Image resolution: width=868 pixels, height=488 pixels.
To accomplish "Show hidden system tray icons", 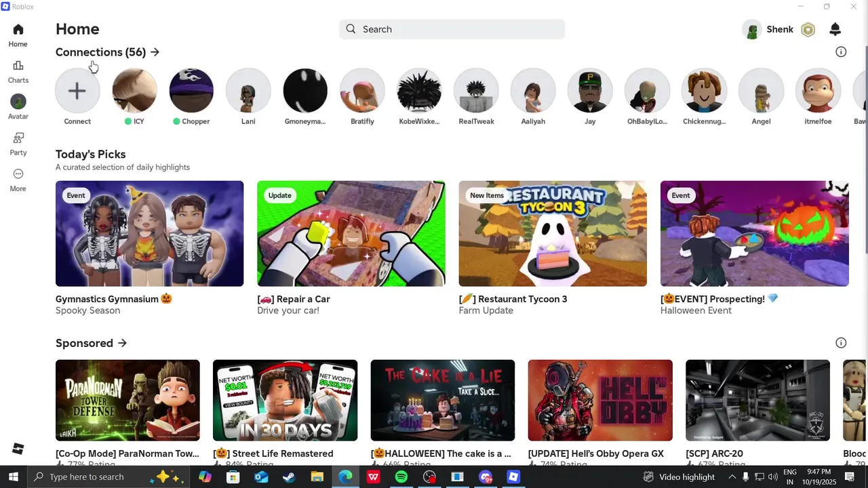I will pyautogui.click(x=732, y=477).
